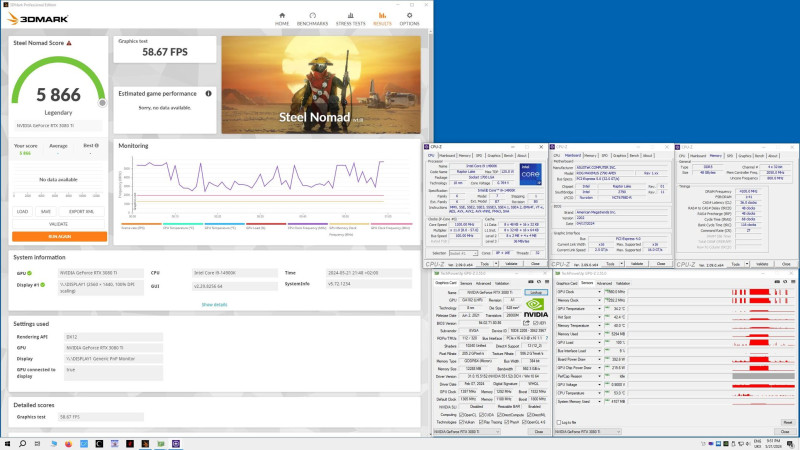The height and width of the screenshot is (450, 800).
Task: Click the 3DMark results vertical scrollbar
Action: click(430, 232)
